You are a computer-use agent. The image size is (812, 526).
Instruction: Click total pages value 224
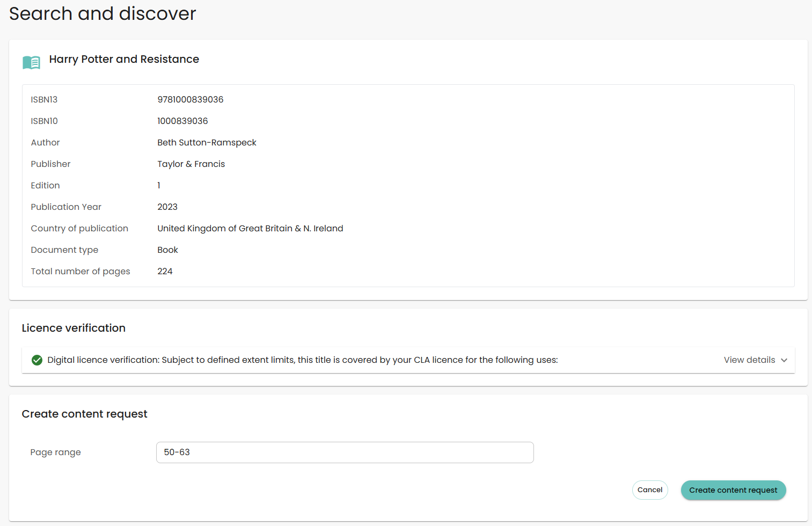tap(165, 271)
